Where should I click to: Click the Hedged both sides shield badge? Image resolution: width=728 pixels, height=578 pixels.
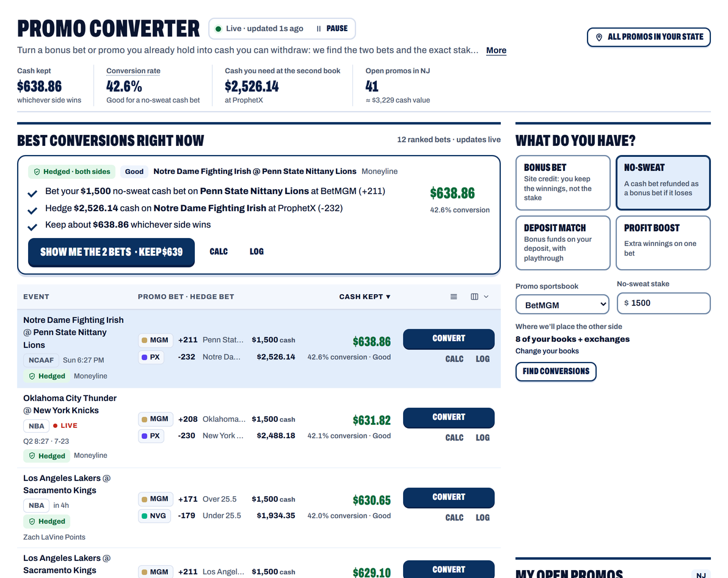[72, 172]
